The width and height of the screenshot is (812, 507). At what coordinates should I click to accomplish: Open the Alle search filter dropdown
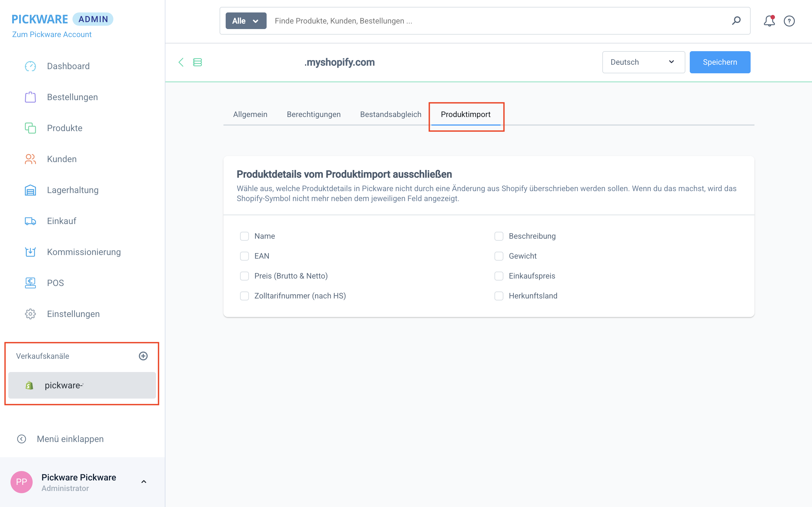[x=246, y=21]
